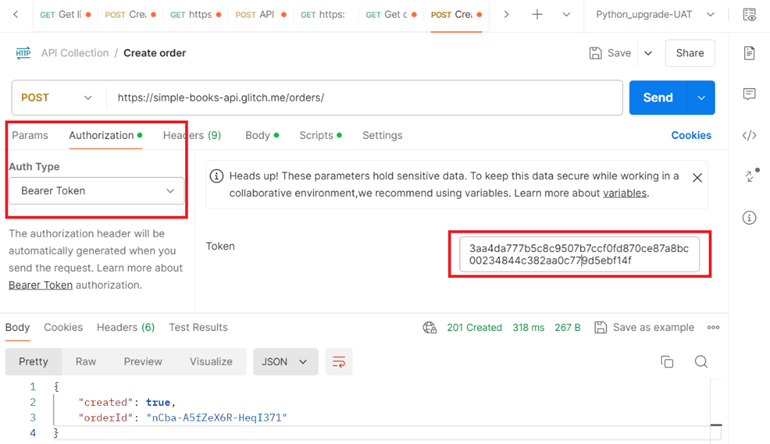770x444 pixels.
Task: Dismiss the Heads up sensitive data banner
Action: point(697,177)
